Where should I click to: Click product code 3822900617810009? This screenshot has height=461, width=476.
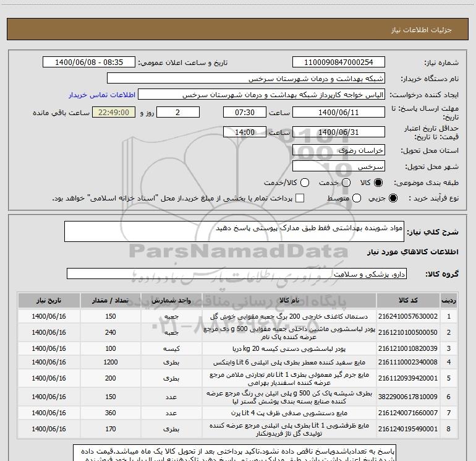point(408,397)
